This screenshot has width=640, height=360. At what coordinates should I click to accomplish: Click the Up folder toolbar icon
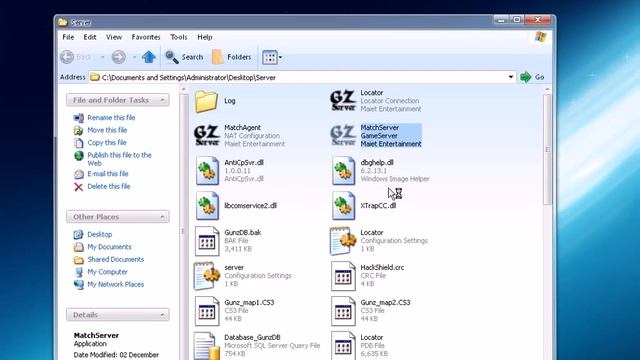149,57
